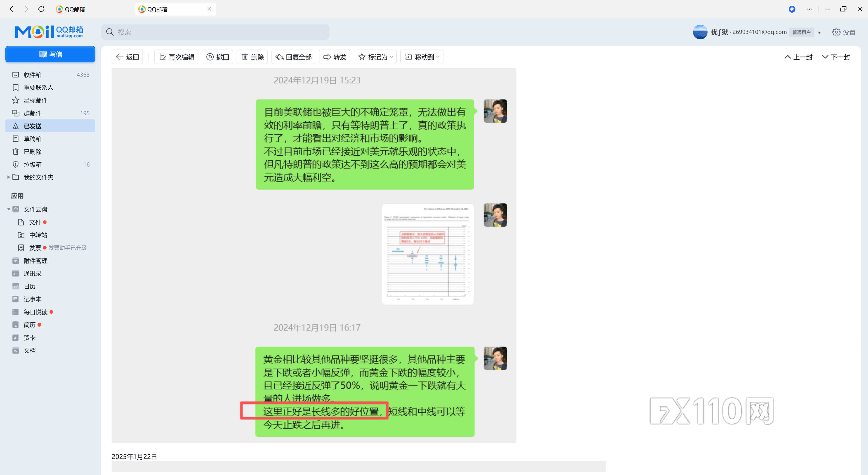
Task: Click the blue browser extension icon
Action: pos(792,9)
